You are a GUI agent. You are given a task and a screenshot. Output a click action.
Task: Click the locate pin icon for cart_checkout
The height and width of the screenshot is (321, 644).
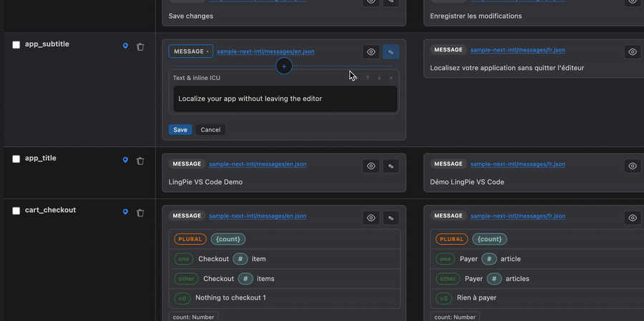pos(125,212)
